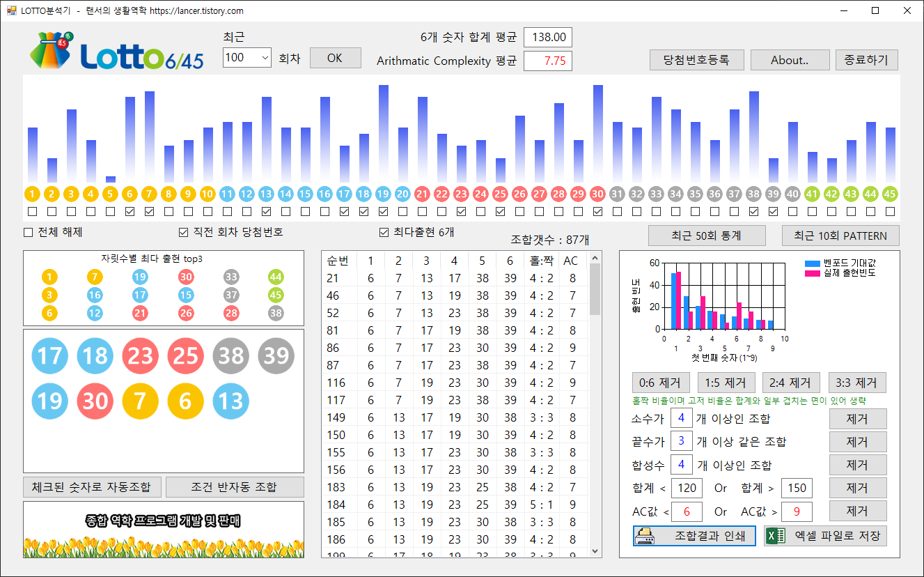
Task: Click 제거 on the 끝수가 row
Action: coord(858,442)
